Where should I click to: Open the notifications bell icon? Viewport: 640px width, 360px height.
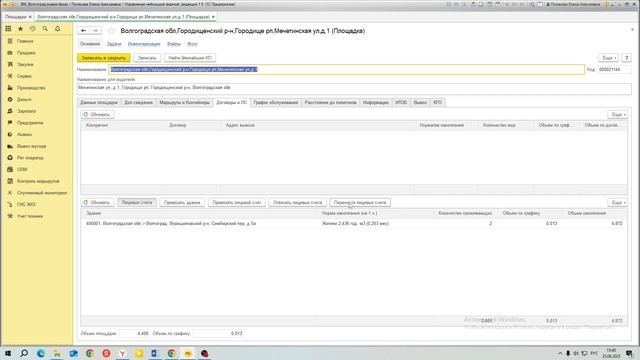(58, 29)
